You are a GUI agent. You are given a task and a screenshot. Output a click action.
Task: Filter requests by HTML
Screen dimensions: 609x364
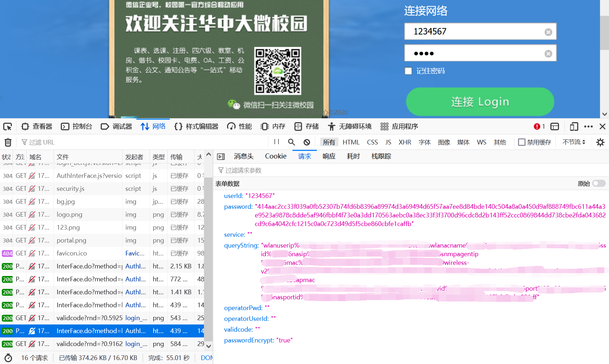point(351,142)
